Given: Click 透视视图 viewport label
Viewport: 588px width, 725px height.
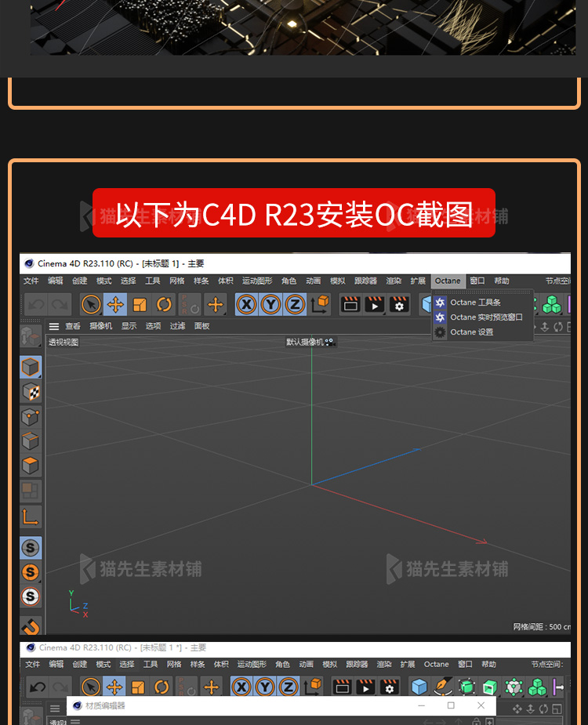Looking at the screenshot, I should coord(64,343).
